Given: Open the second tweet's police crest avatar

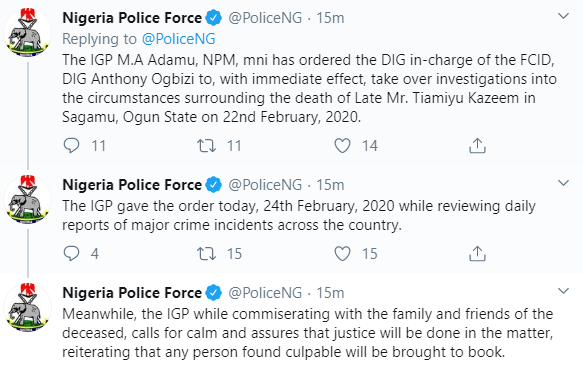Looking at the screenshot, I should click(x=28, y=200).
